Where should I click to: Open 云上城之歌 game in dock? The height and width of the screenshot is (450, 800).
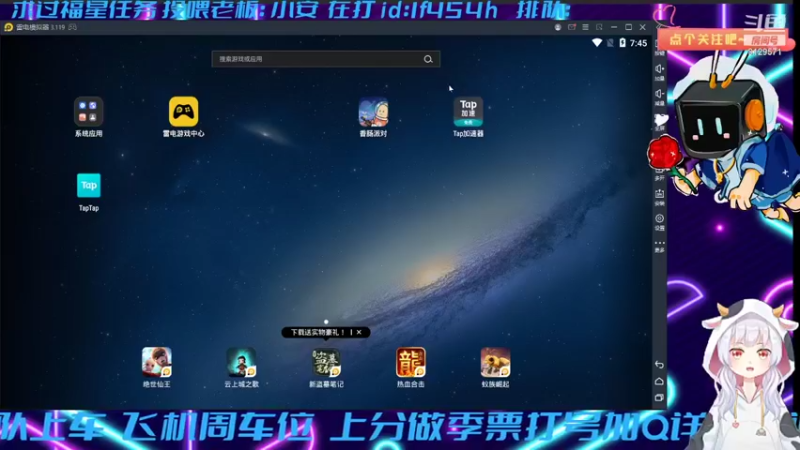pyautogui.click(x=241, y=362)
